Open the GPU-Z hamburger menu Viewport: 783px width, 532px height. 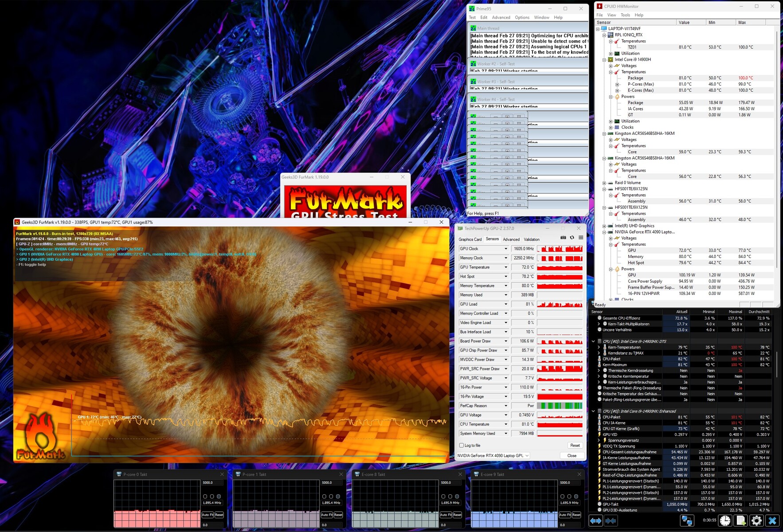tap(581, 238)
